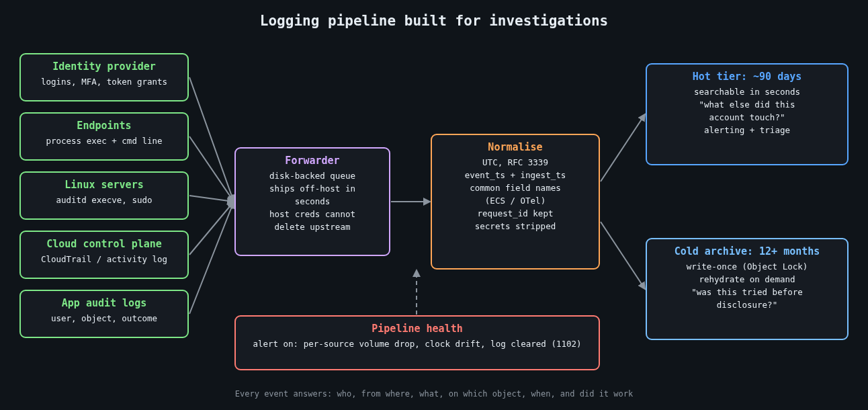868x410 pixels.
Task: Click the 'alert on: per-source volume drop' line
Action: pyautogui.click(x=417, y=344)
